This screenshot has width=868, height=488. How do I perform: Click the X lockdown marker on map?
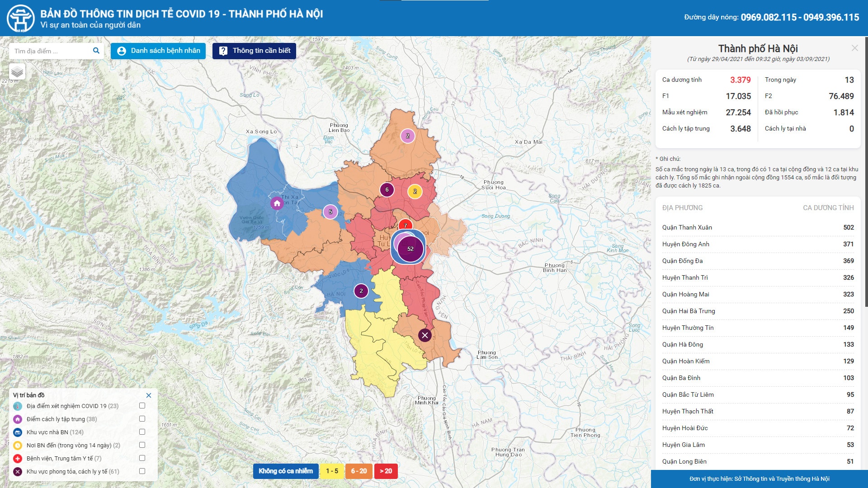pyautogui.click(x=425, y=335)
